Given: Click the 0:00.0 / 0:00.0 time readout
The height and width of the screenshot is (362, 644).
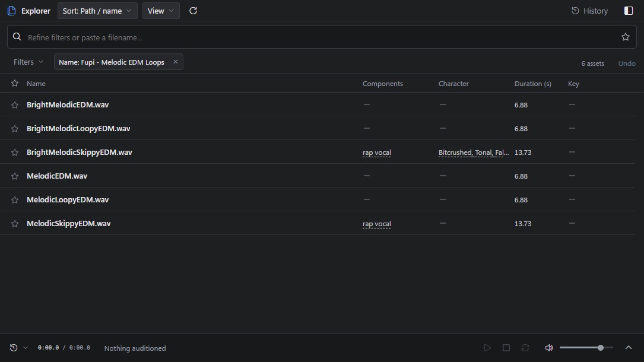Looking at the screenshot, I should click(x=64, y=348).
